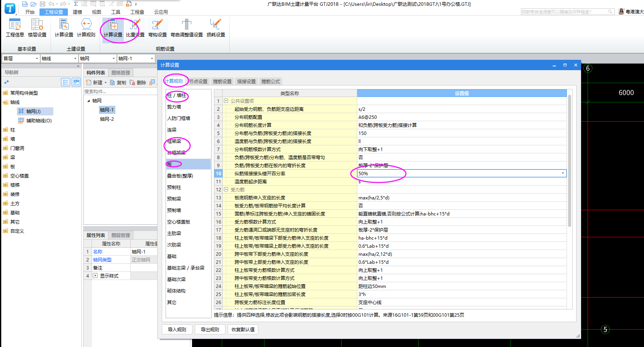The height and width of the screenshot is (347, 644).
Task: Click 计算设置 icon in 钢筋设置 group
Action: pos(113,28)
